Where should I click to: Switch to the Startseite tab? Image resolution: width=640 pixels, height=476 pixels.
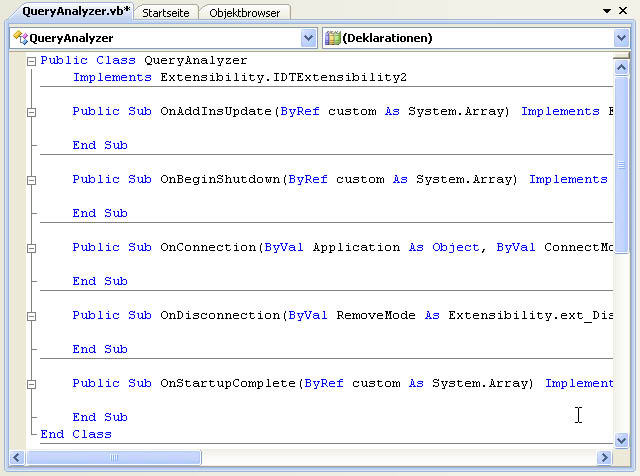click(166, 12)
